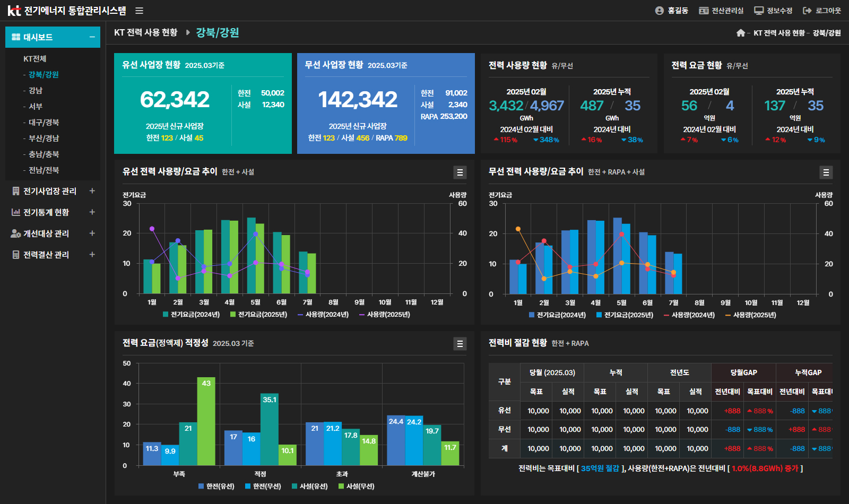Click the 62,342 유선 사업장 count
Screen dimensions: 849x504
point(175,100)
